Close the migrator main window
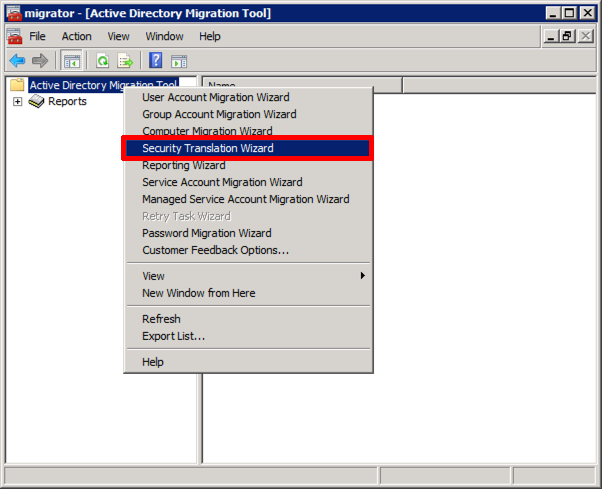Screen dimensions: 602x489 pyautogui.click(x=587, y=13)
